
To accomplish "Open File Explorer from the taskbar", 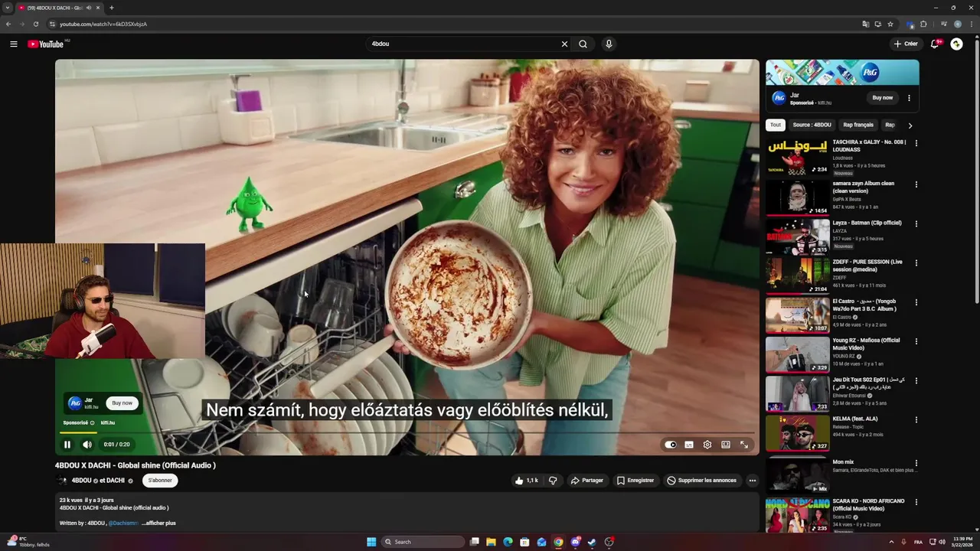I will click(491, 542).
